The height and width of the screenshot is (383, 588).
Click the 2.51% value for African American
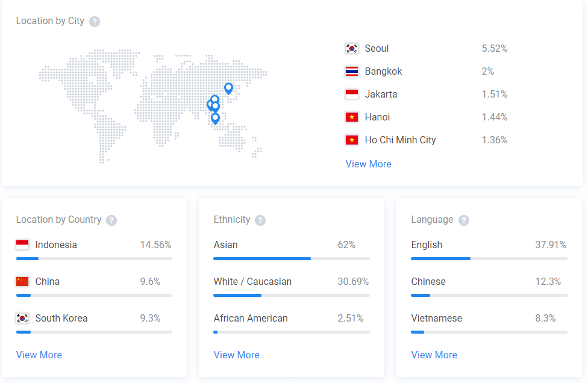[351, 318]
